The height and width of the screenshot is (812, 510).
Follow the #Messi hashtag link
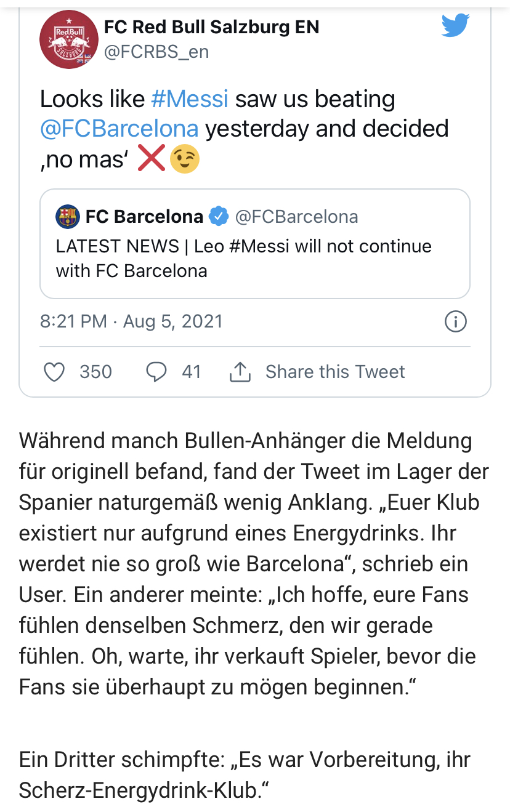tap(190, 99)
